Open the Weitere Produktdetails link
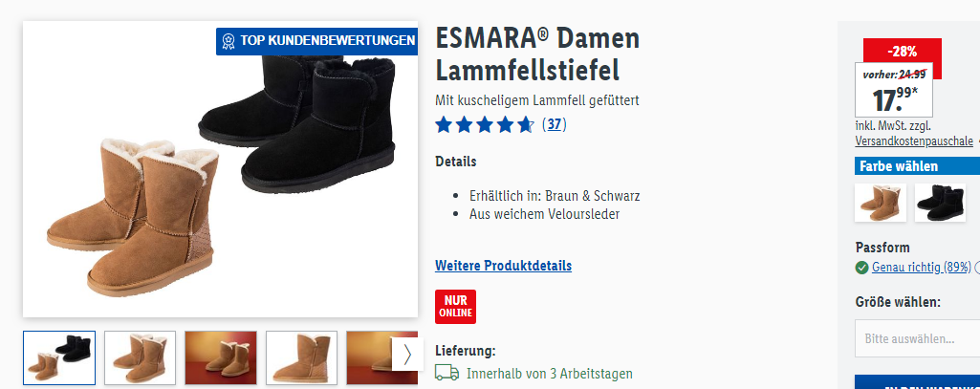 coord(503,266)
